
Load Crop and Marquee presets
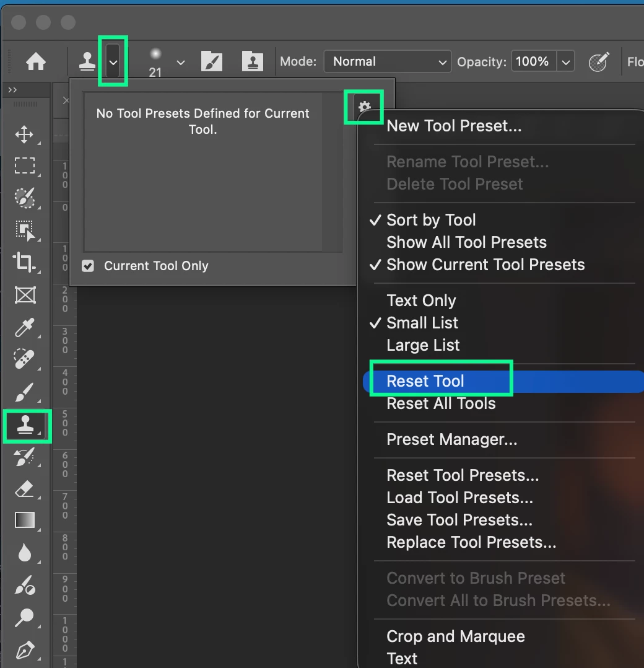[455, 636]
